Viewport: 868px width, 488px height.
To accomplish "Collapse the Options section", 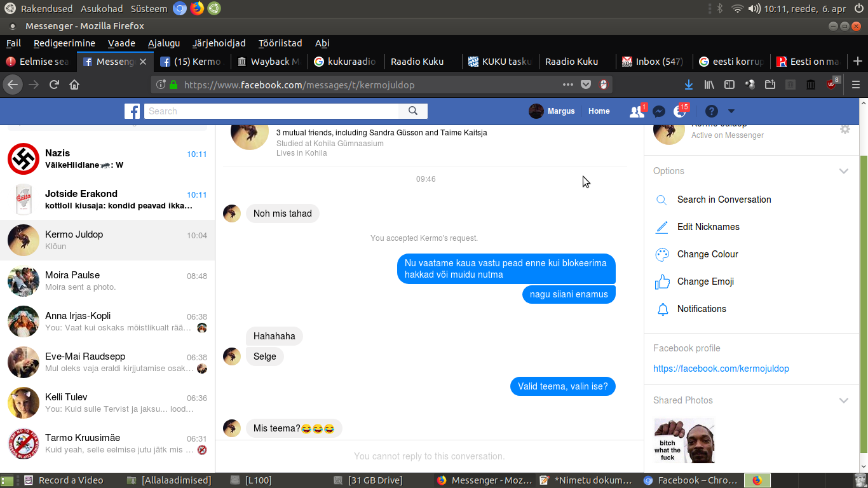I will point(844,171).
